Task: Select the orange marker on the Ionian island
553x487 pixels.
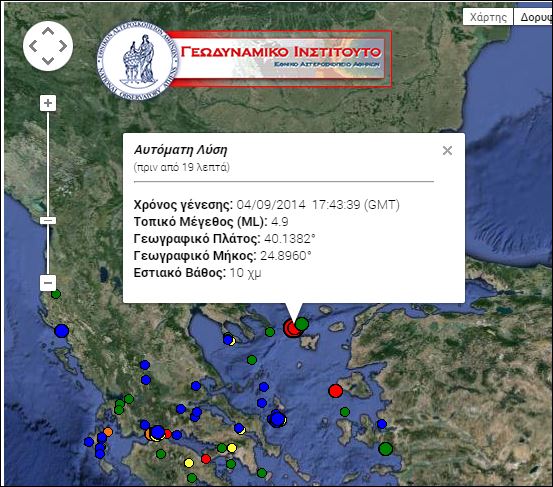Action: pyautogui.click(x=108, y=432)
